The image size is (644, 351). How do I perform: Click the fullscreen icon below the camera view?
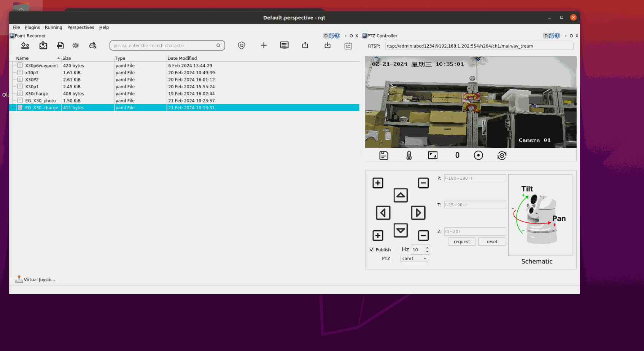tap(433, 155)
